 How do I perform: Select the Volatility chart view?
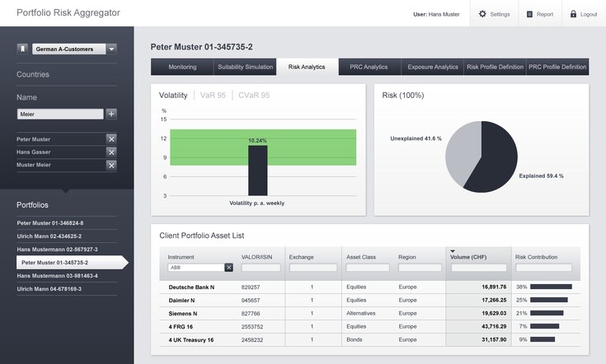pyautogui.click(x=172, y=96)
